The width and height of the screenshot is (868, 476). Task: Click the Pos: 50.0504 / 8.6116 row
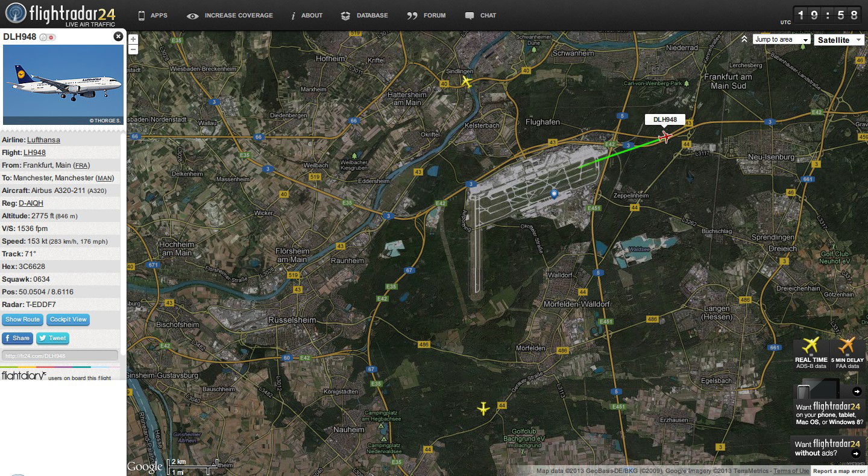tap(60, 292)
